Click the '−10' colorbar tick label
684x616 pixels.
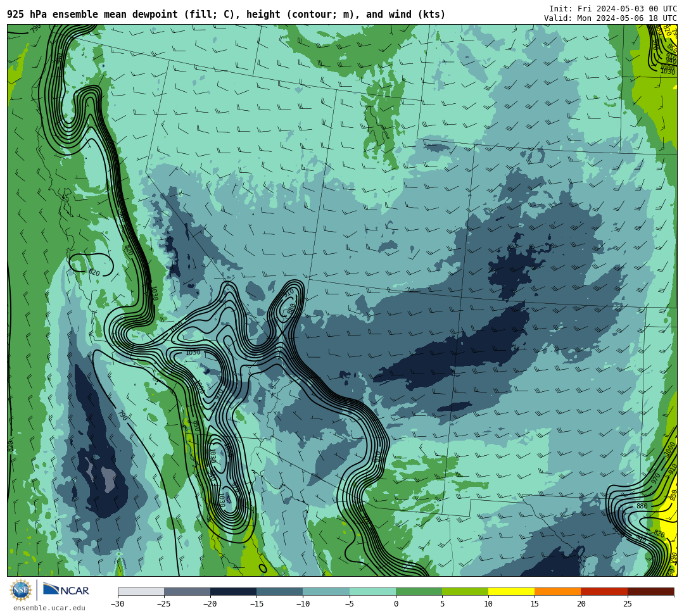click(303, 604)
